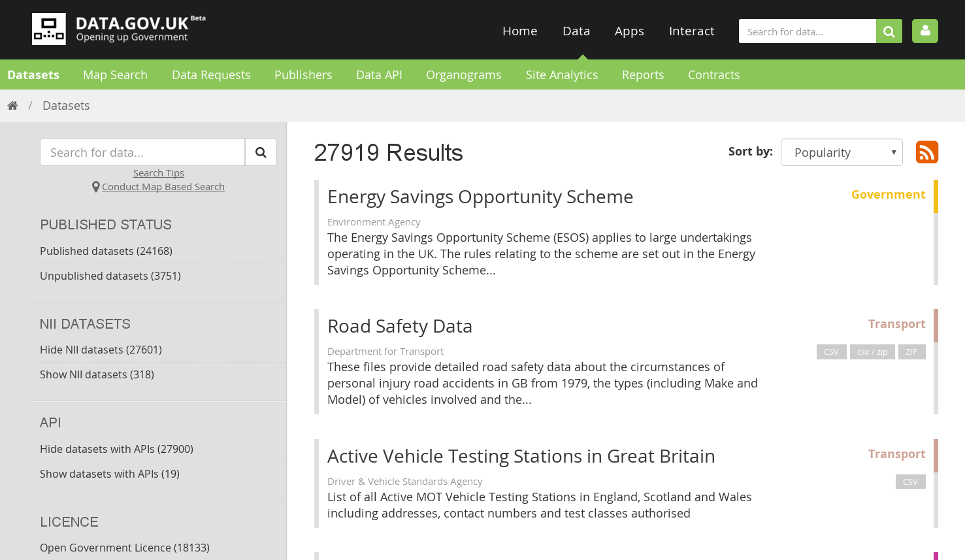Open the Contracts tab
The width and height of the screenshot is (965, 560).
(714, 74)
